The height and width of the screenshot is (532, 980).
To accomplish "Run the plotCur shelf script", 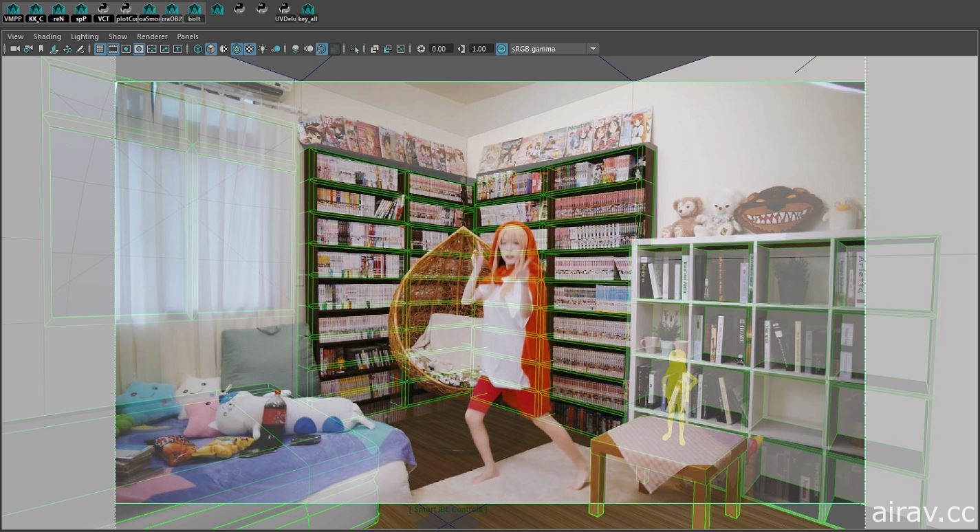I will tap(127, 12).
